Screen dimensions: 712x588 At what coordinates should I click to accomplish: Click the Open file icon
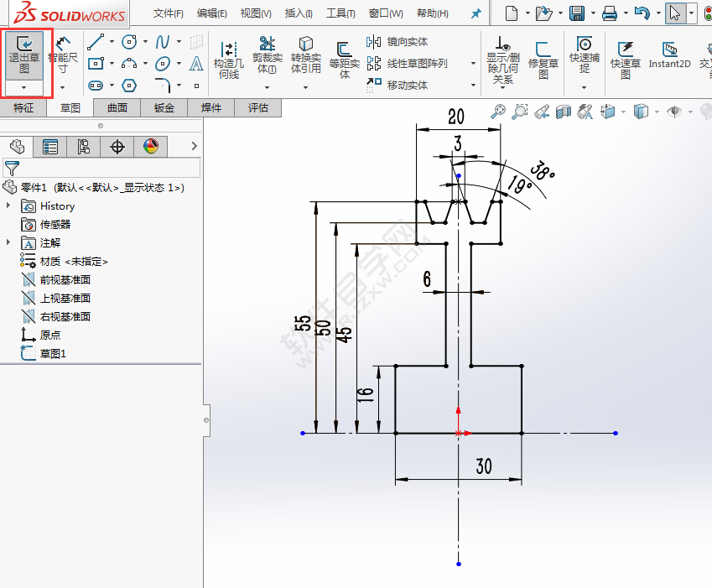tap(543, 13)
